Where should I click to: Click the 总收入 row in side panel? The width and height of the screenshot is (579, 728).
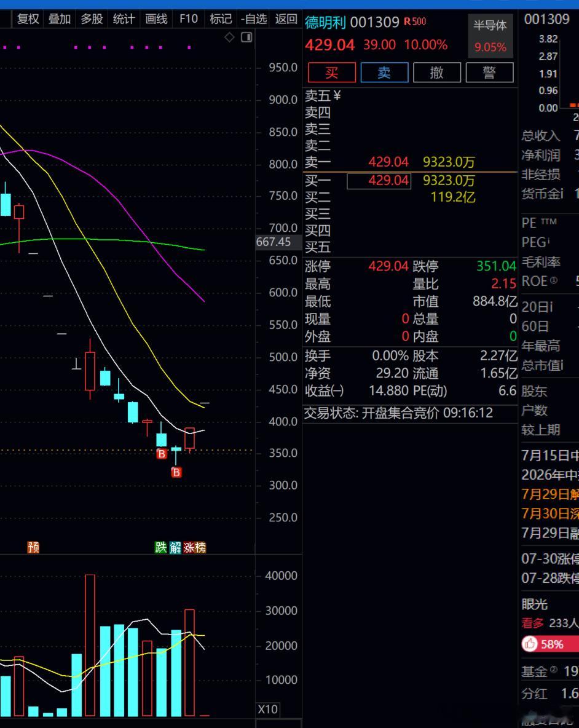pos(549,135)
